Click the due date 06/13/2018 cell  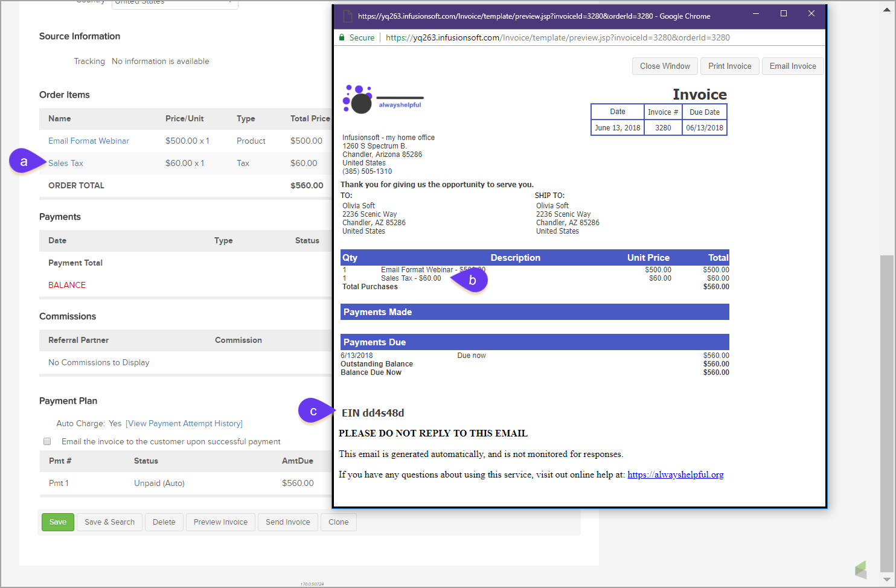[x=705, y=128]
